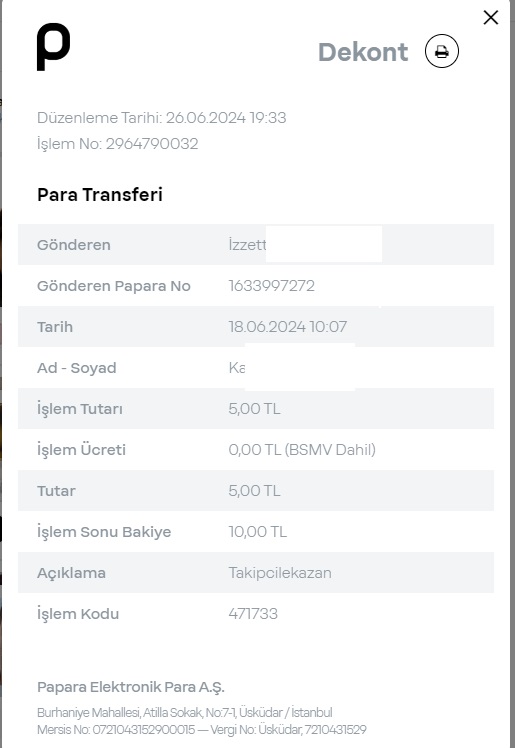Click the Mersis No footer line
The height and width of the screenshot is (748, 515).
(x=202, y=730)
